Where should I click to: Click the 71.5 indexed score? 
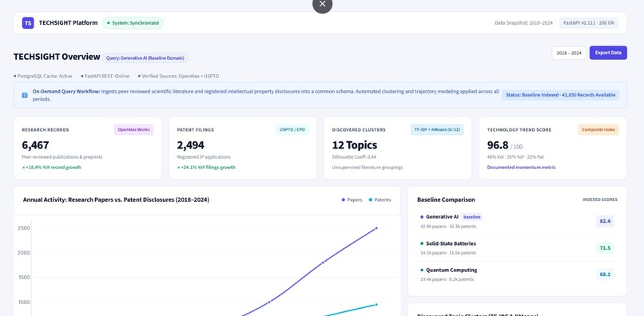point(605,248)
